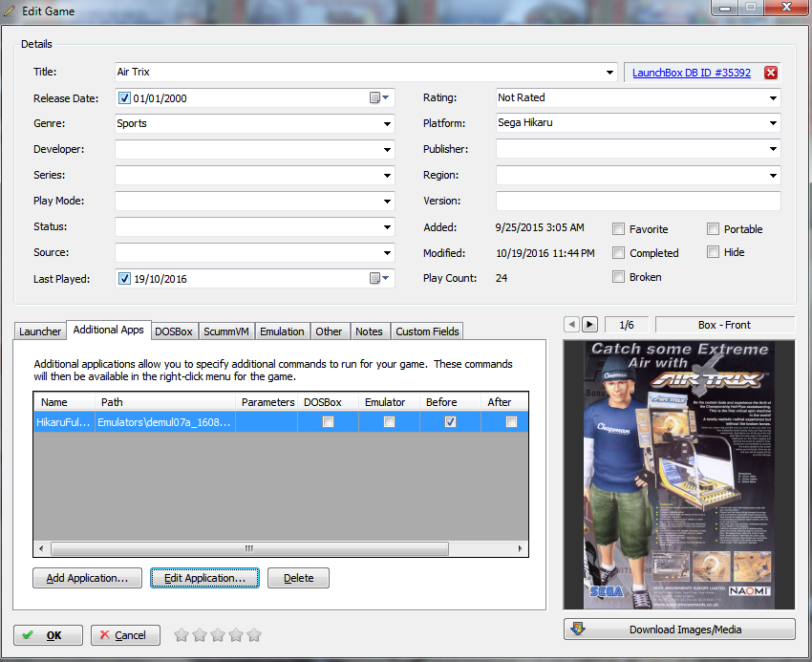Expand the Series dropdown
The image size is (812, 662).
387,176
